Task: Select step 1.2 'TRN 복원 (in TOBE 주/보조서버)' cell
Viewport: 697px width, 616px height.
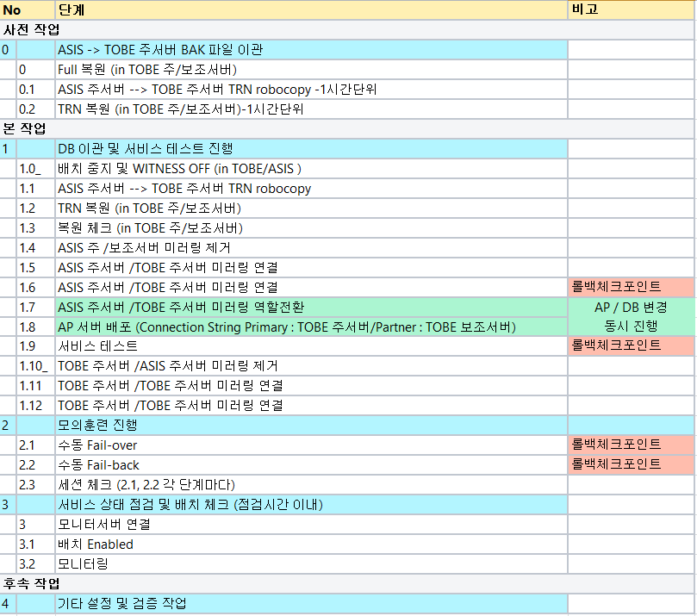Action: 311,208
